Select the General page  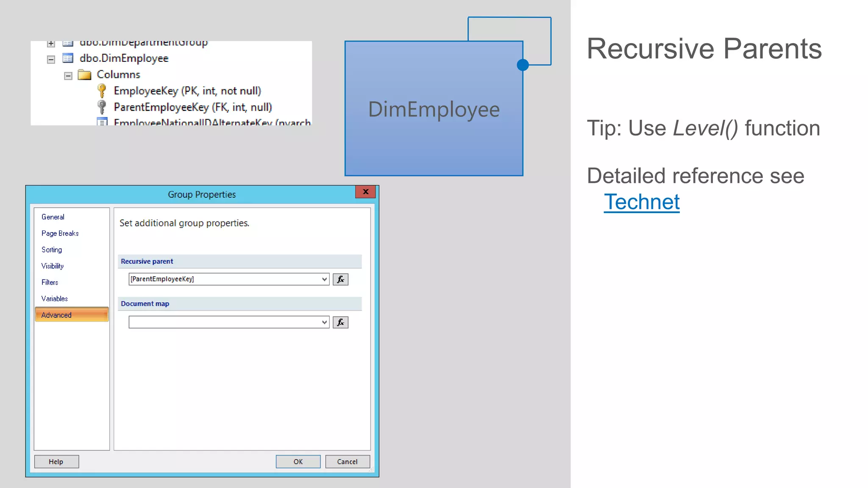pos(53,217)
